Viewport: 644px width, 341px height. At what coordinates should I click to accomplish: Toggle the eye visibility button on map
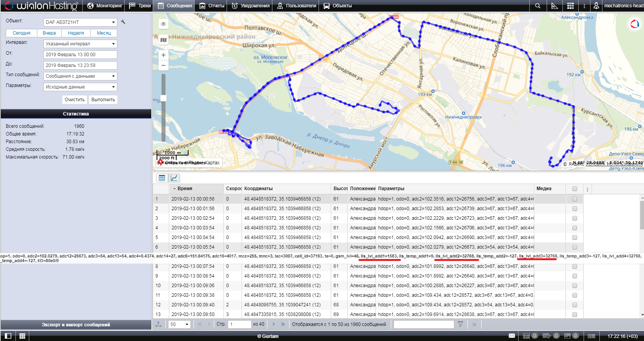[164, 24]
